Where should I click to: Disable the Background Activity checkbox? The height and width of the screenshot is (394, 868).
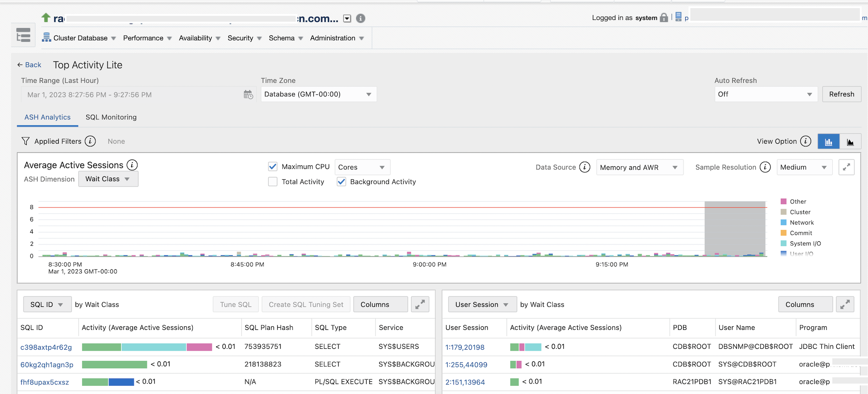point(341,182)
